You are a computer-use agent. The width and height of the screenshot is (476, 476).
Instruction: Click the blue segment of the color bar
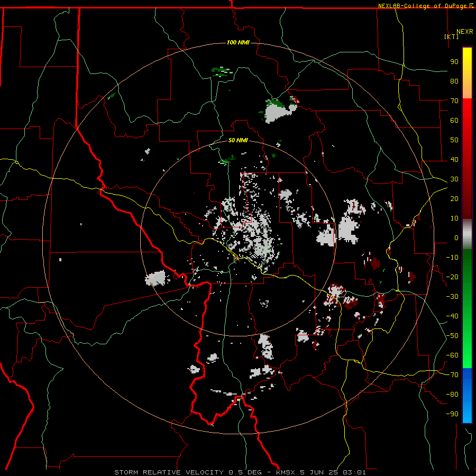click(x=467, y=395)
